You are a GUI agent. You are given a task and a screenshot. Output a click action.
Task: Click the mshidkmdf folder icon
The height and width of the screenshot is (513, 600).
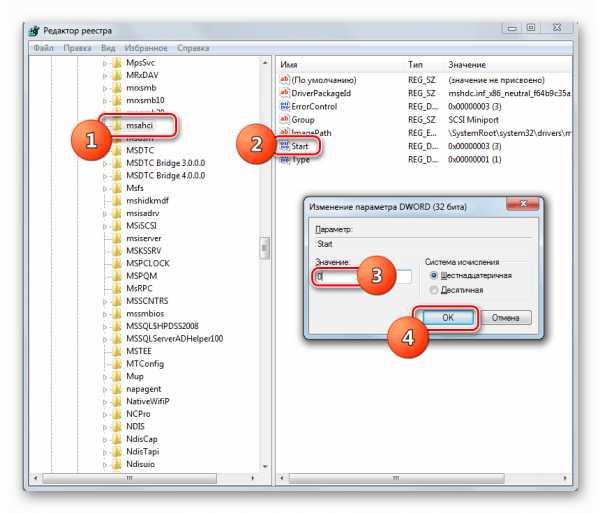coord(117,200)
